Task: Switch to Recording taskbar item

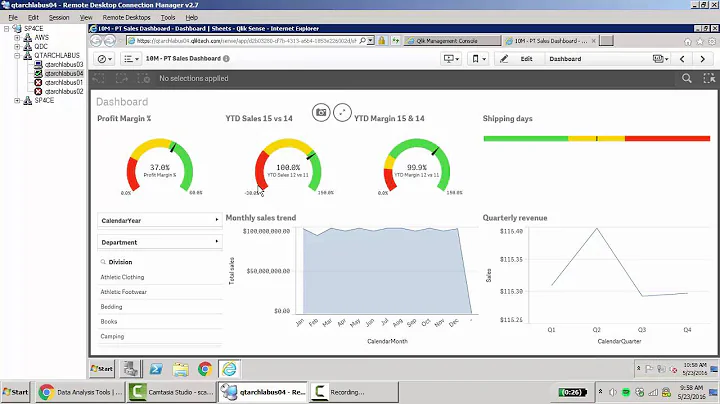Action: click(x=354, y=392)
